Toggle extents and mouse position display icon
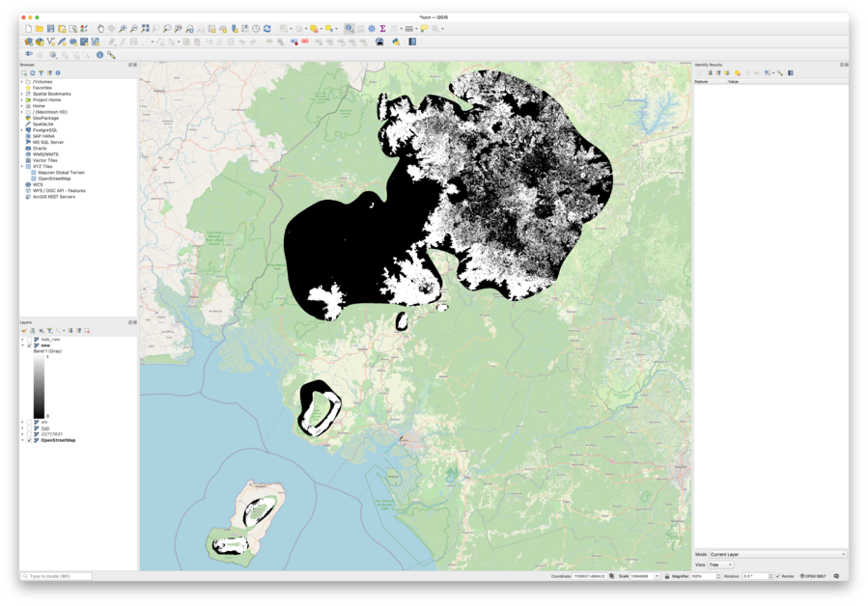The image size is (868, 606). coord(612,576)
